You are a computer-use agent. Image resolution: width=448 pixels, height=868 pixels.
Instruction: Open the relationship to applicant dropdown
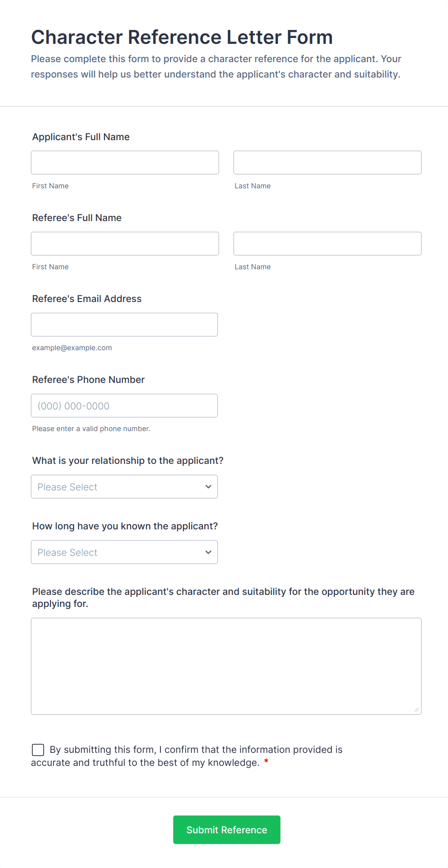(x=124, y=487)
